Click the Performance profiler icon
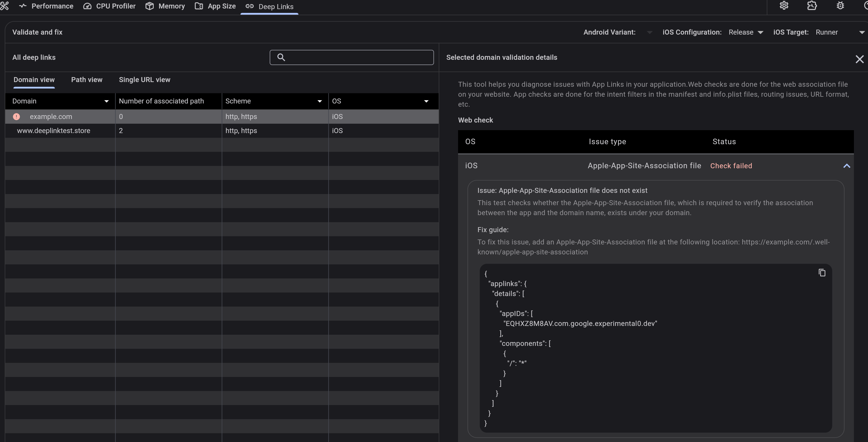Screen dimensions: 868x442 pyautogui.click(x=23, y=6)
